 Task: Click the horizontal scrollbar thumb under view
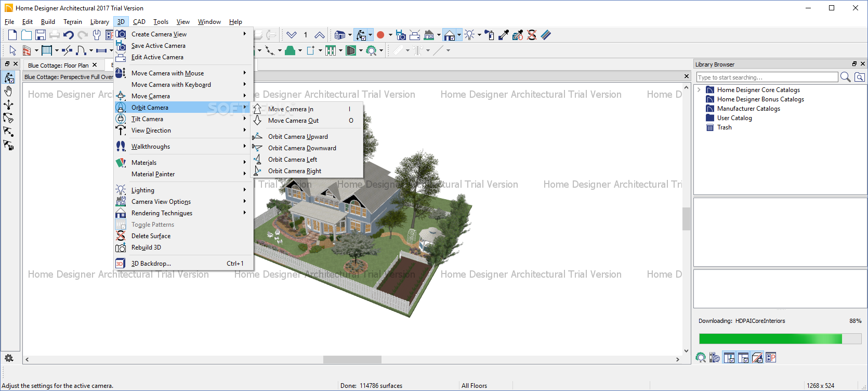tap(352, 359)
